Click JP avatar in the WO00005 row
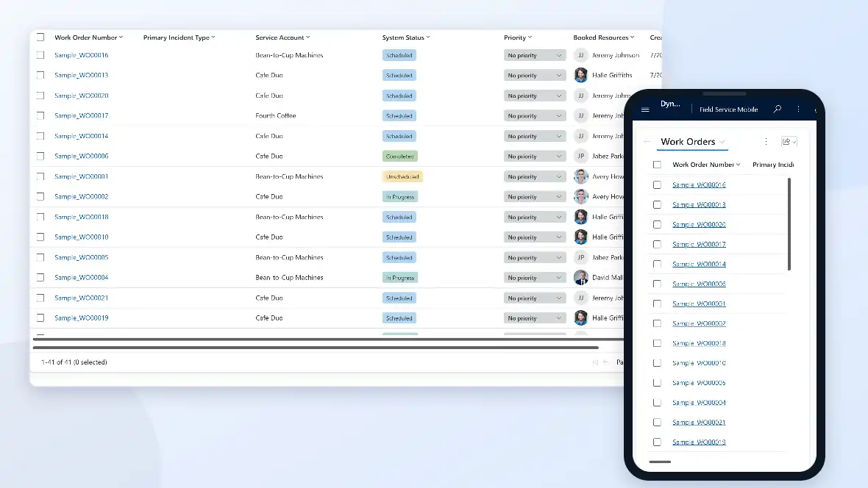868x488 pixels. 580,257
